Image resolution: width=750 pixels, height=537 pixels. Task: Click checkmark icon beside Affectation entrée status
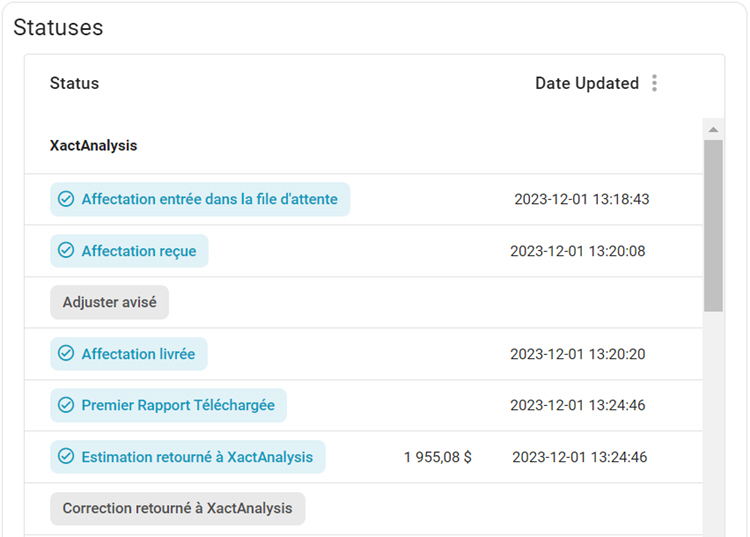point(66,199)
